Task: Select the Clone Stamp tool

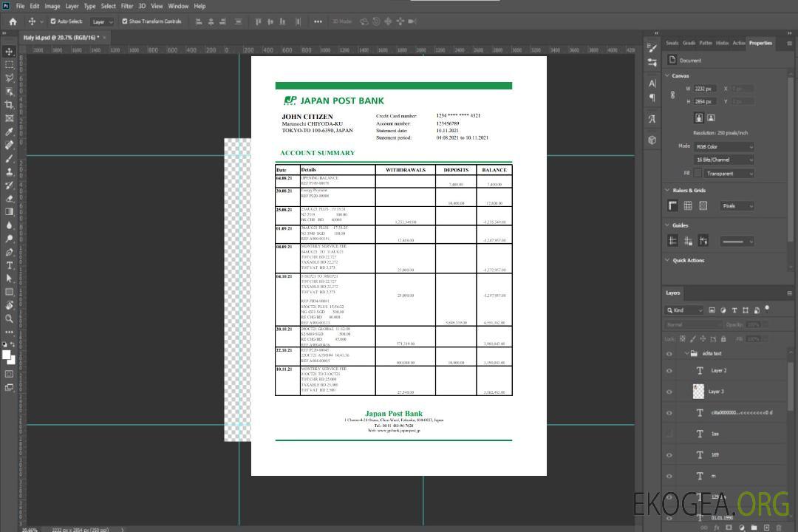Action: [x=9, y=172]
